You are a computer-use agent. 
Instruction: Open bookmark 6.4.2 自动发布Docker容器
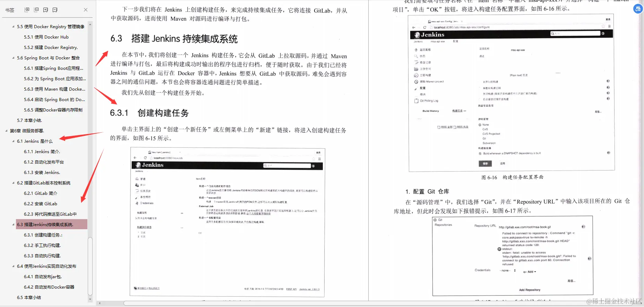coord(49,287)
